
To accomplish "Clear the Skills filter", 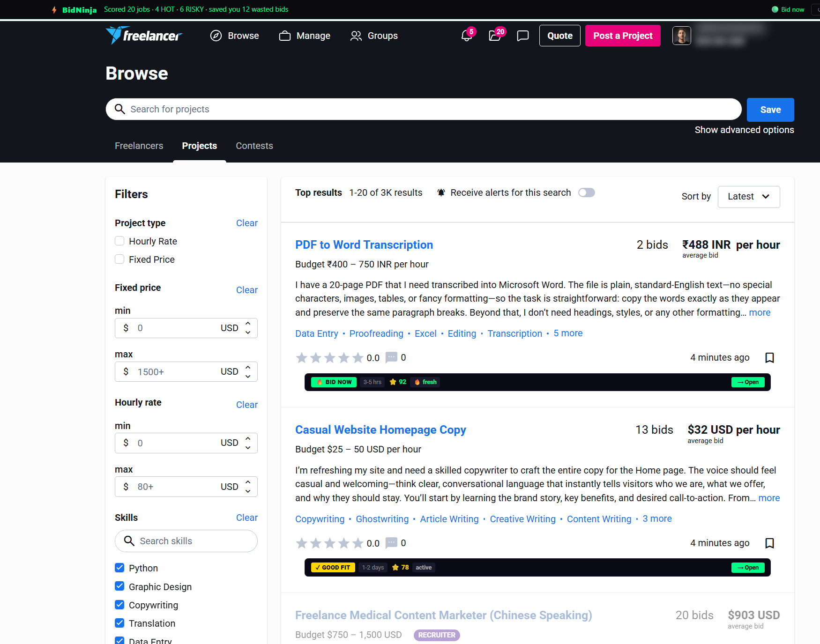I will click(247, 518).
